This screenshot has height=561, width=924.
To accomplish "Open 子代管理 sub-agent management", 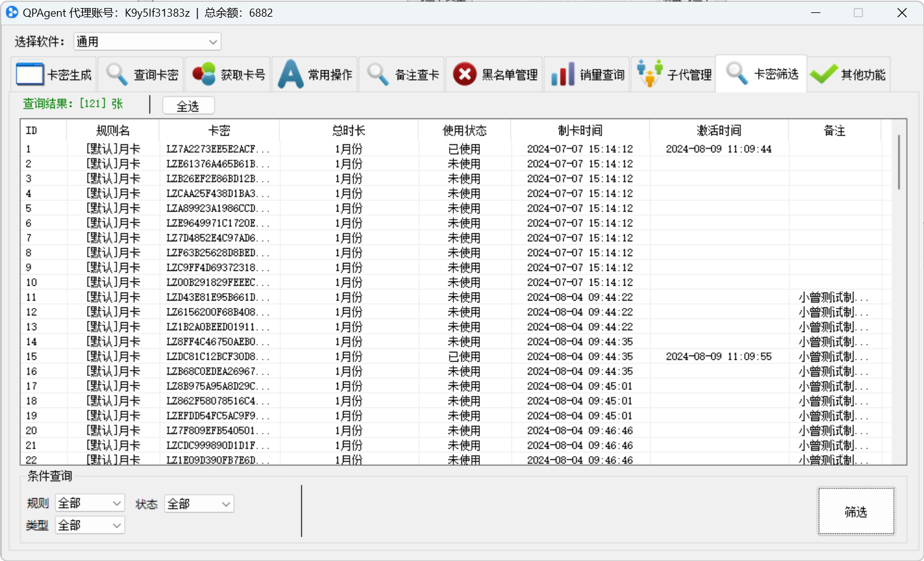I will [x=673, y=73].
